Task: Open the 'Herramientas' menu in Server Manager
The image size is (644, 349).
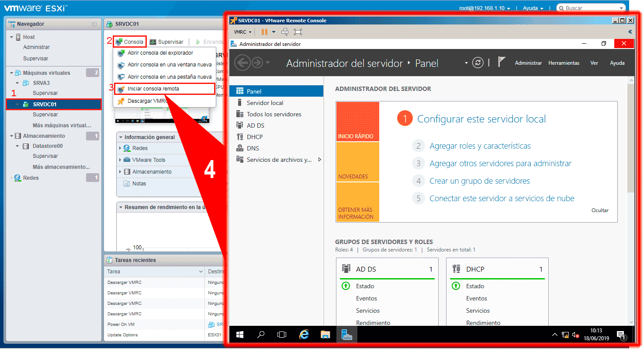Action: point(564,63)
